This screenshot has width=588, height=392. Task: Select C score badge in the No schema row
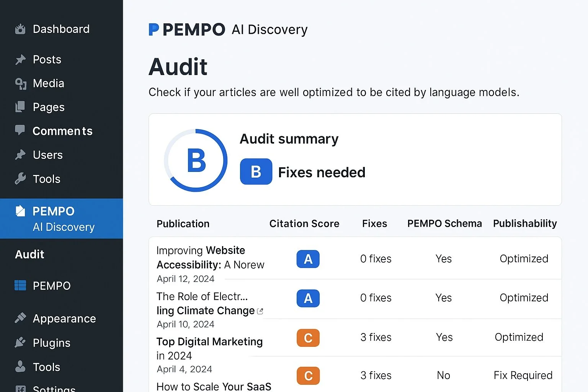(308, 376)
